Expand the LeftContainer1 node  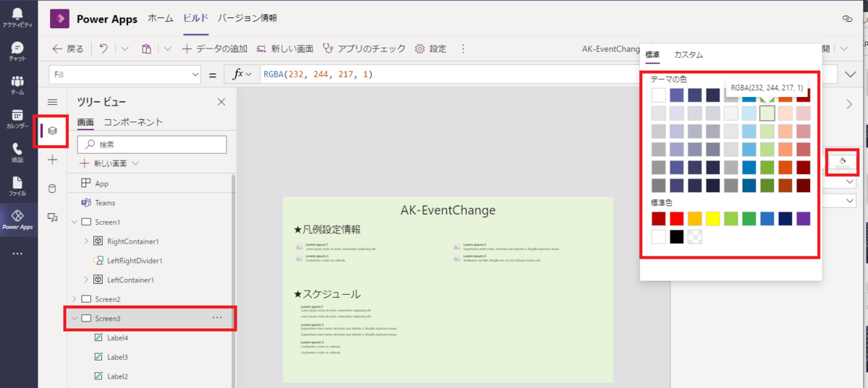pos(87,280)
